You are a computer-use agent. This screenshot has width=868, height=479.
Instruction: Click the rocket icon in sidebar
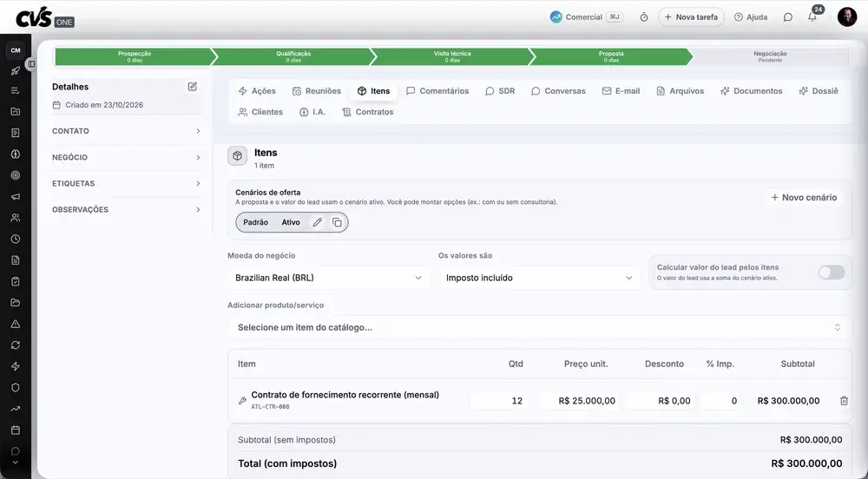16,70
